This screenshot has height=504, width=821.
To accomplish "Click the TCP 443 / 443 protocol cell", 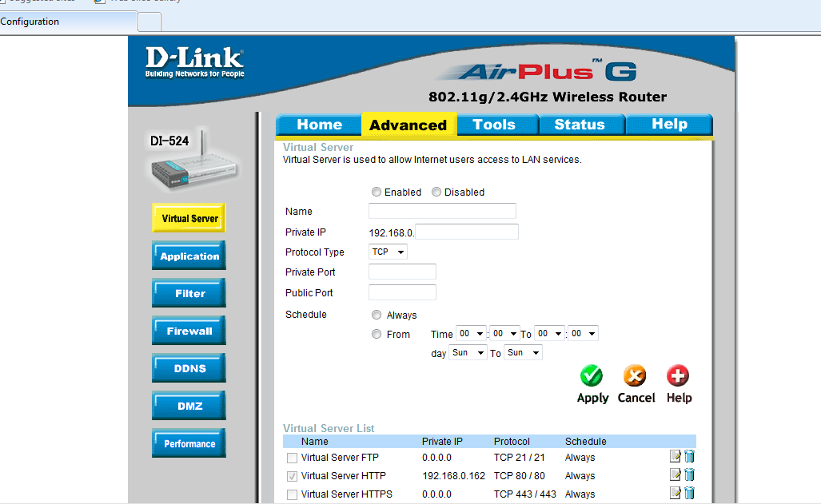I will coord(525,494).
